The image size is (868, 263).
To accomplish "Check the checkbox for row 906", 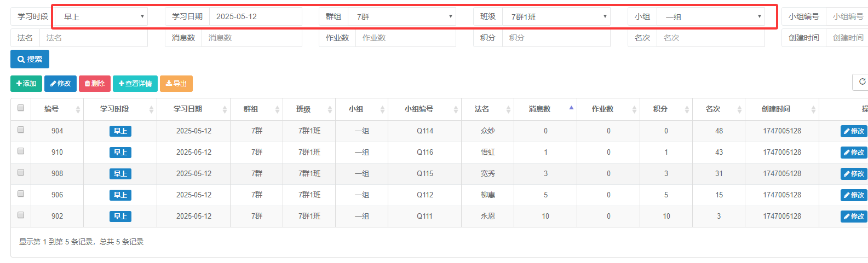I will [21, 194].
